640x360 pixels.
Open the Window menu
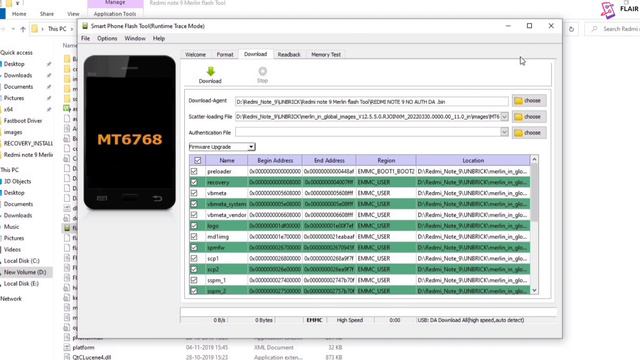135,38
